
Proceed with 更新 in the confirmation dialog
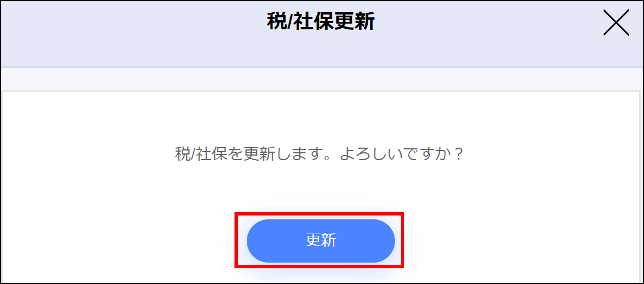coord(321,241)
